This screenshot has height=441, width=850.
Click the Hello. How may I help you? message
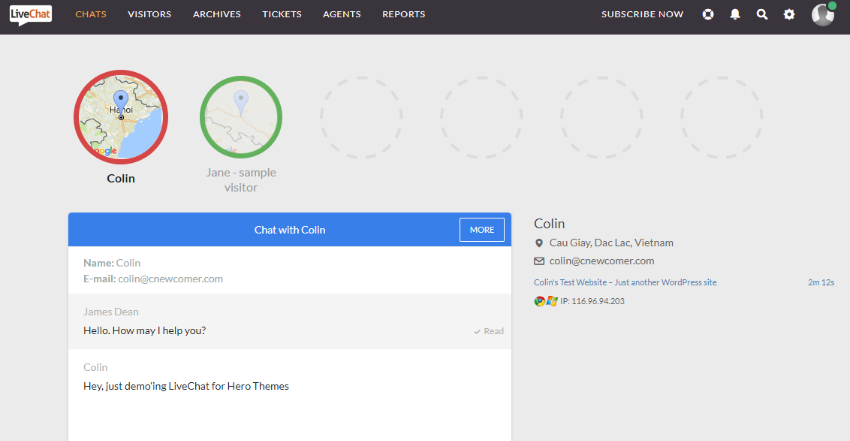pyautogui.click(x=145, y=330)
